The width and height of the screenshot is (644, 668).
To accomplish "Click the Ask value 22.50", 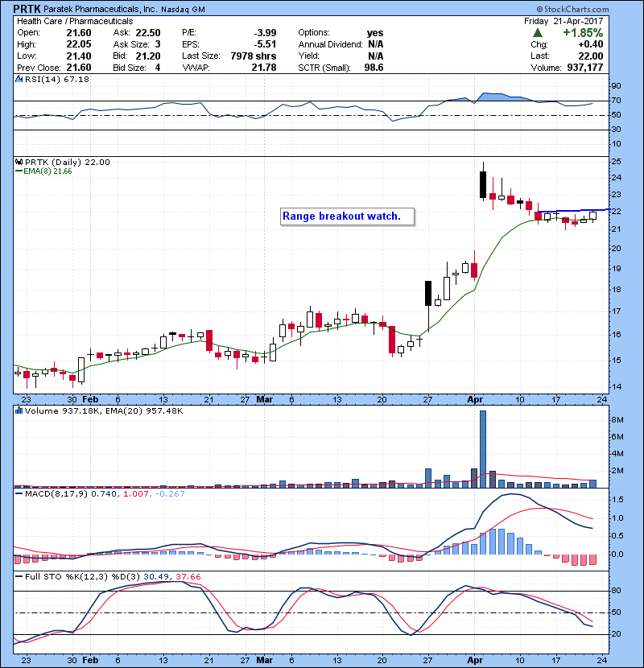I will tap(148, 33).
